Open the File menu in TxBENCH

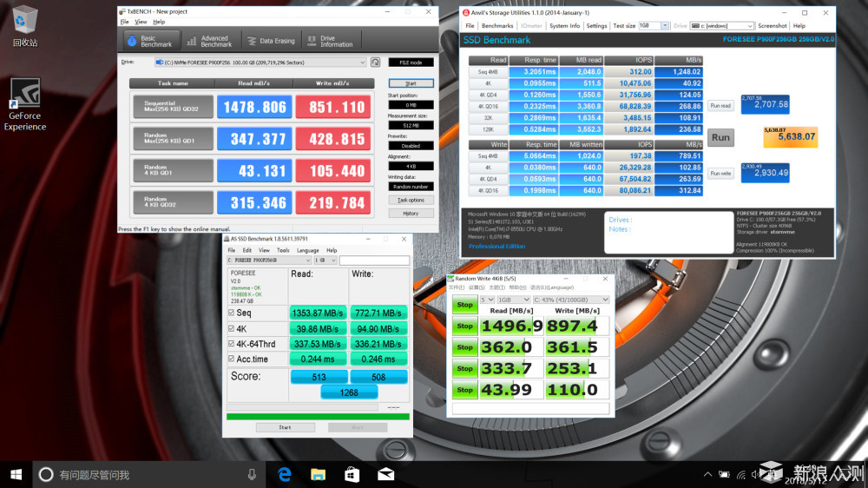pyautogui.click(x=124, y=22)
